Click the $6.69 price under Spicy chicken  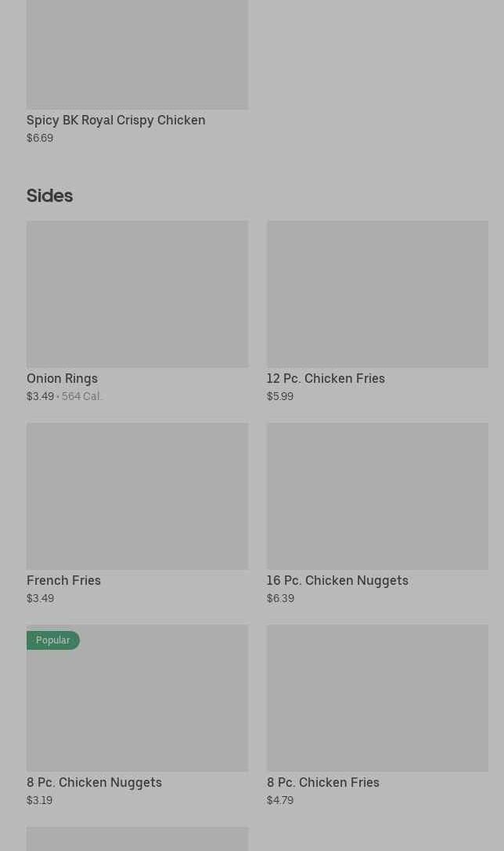[40, 139]
